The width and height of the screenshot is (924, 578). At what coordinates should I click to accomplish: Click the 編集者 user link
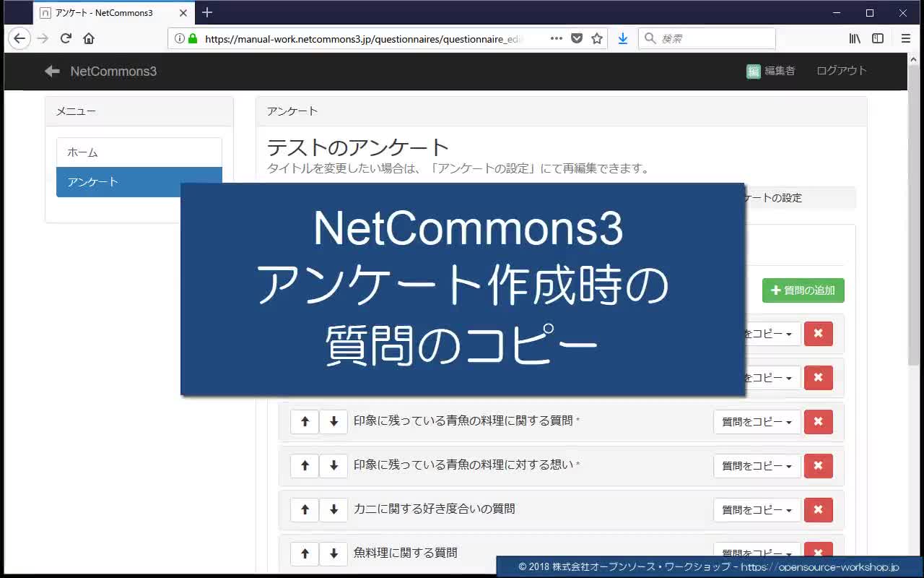click(x=780, y=71)
